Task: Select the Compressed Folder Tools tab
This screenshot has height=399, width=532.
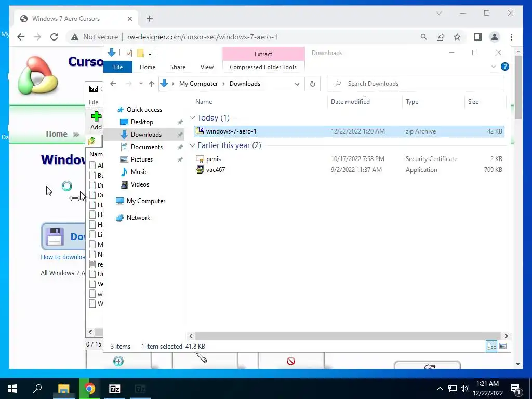Action: click(263, 67)
